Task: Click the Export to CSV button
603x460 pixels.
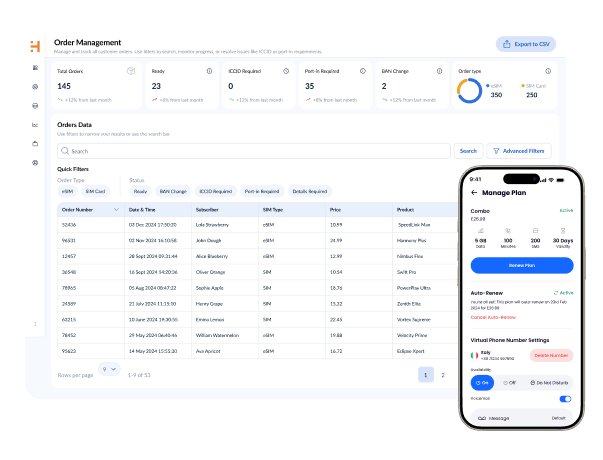Action: [x=525, y=44]
